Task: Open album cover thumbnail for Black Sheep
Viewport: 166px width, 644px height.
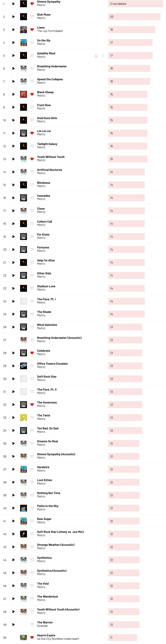Action: coord(24,94)
